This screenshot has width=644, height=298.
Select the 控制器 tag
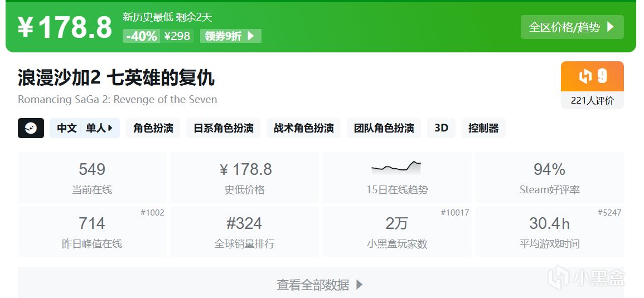[483, 128]
